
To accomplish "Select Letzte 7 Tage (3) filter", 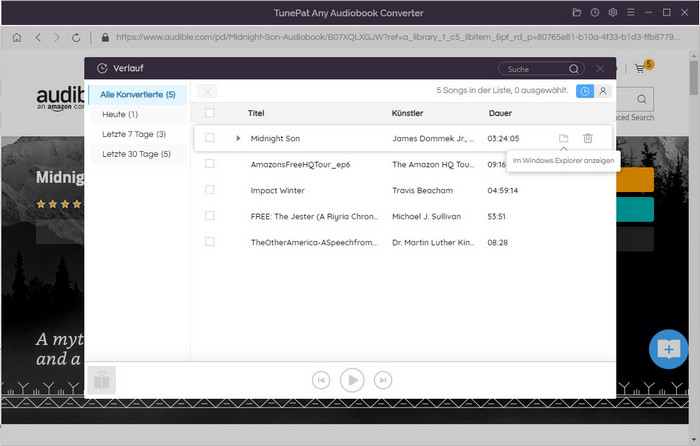I will pos(139,134).
